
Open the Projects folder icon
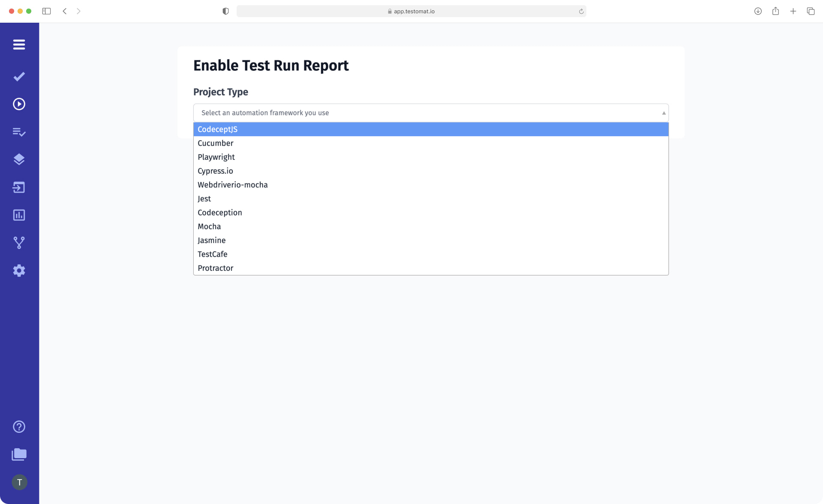(19, 454)
